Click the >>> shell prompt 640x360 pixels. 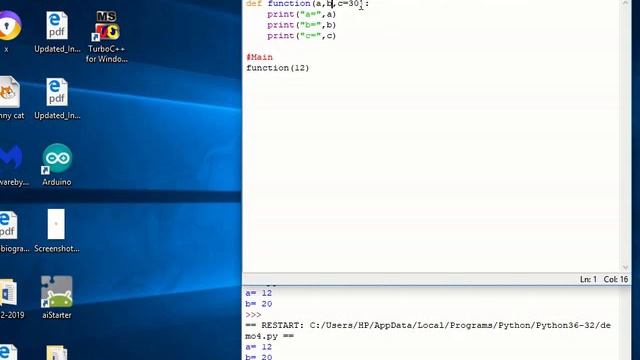click(253, 315)
